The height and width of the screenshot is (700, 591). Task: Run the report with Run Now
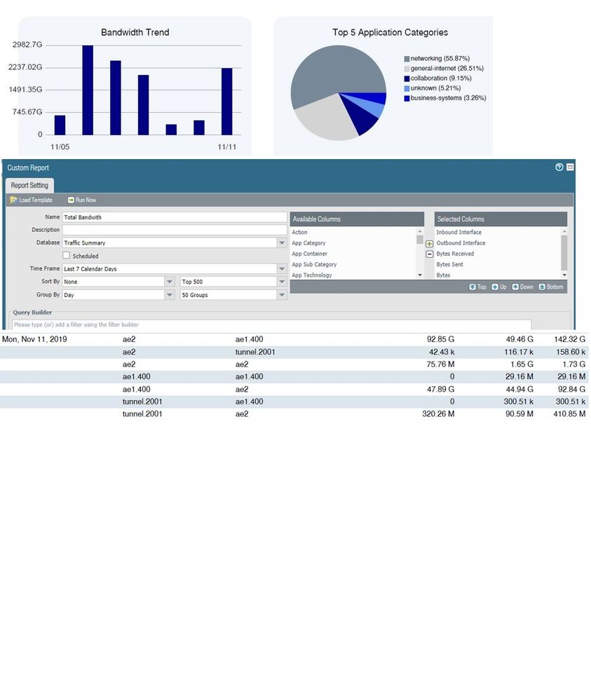pyautogui.click(x=82, y=200)
